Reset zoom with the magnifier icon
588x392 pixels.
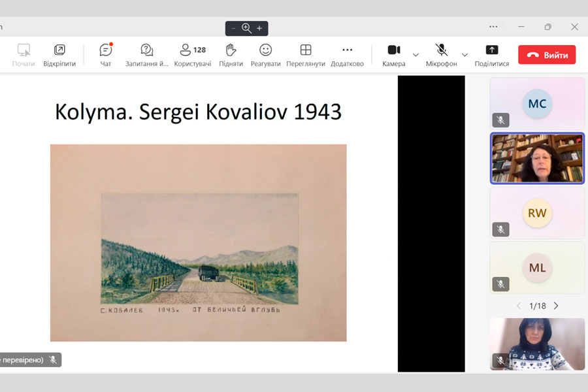click(x=246, y=28)
